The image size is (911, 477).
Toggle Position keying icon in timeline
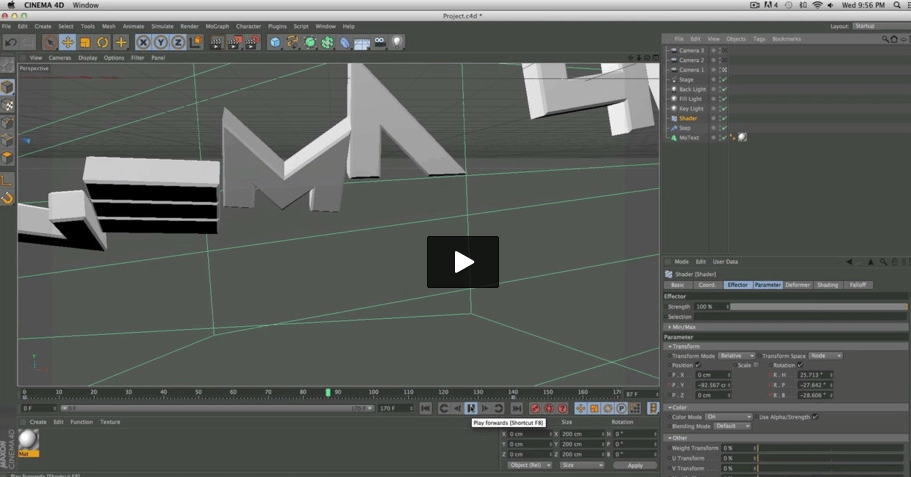(580, 408)
